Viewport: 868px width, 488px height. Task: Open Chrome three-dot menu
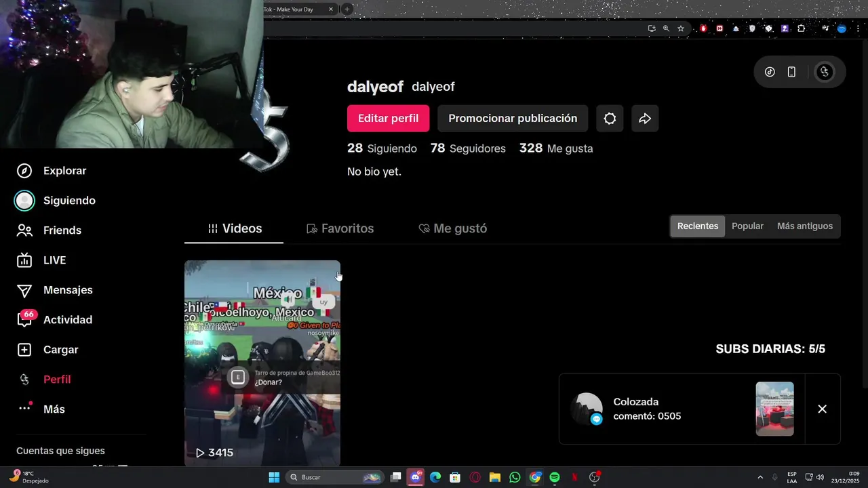tap(858, 28)
